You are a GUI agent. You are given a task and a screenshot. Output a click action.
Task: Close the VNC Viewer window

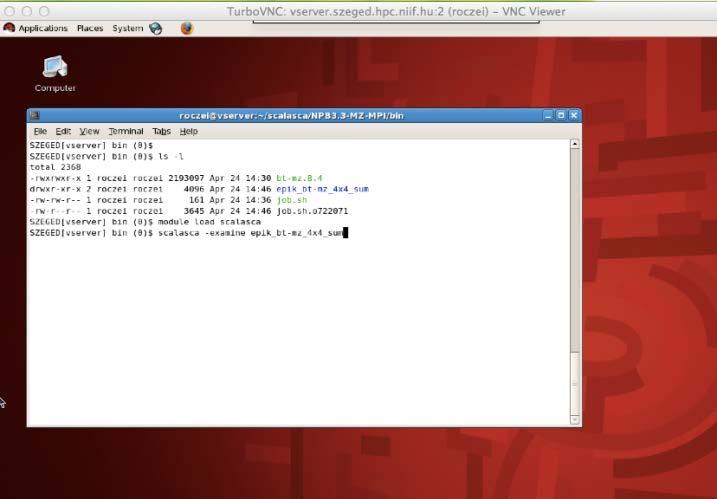click(x=10, y=11)
